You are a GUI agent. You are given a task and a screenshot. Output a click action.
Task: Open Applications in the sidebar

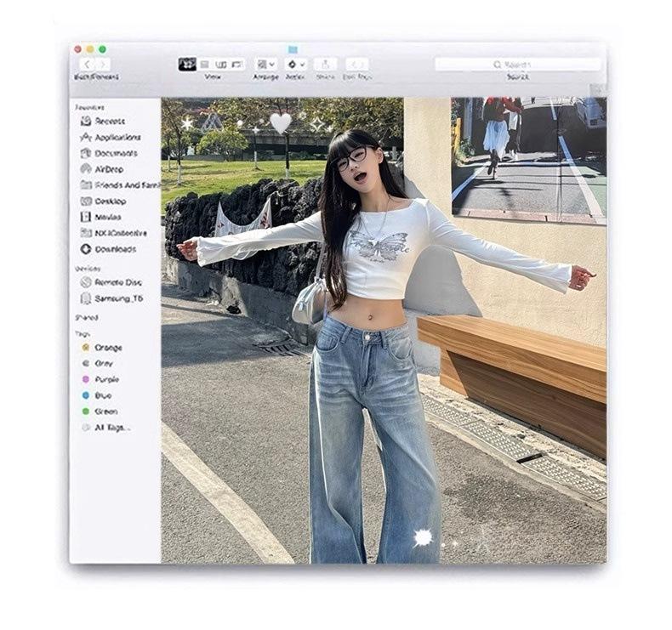117,138
